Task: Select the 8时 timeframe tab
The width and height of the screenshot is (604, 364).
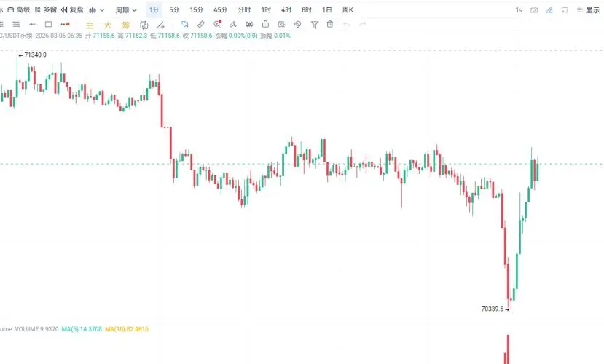Action: (x=307, y=10)
